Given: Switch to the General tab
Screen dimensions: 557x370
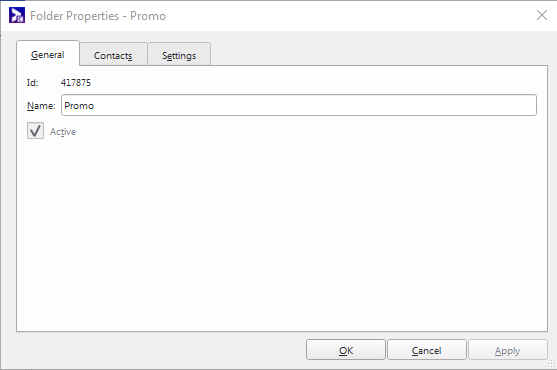Looking at the screenshot, I should pos(48,53).
